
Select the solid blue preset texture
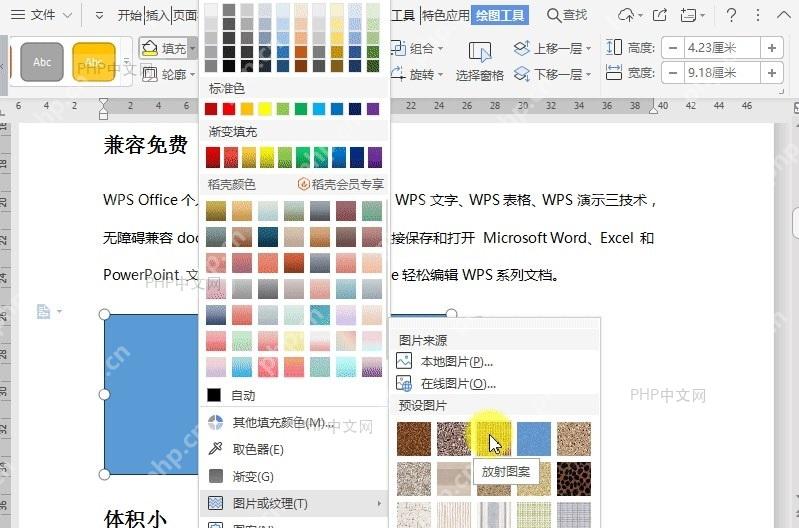pos(534,438)
